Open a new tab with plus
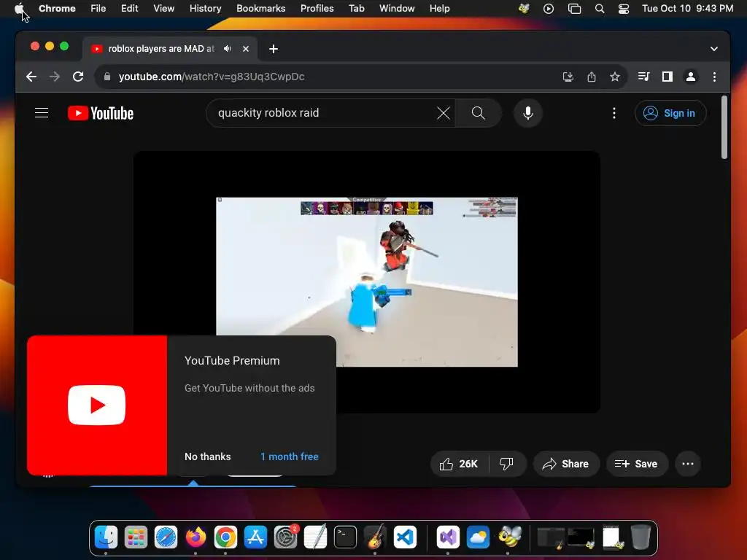The width and height of the screenshot is (747, 560). pos(274,49)
